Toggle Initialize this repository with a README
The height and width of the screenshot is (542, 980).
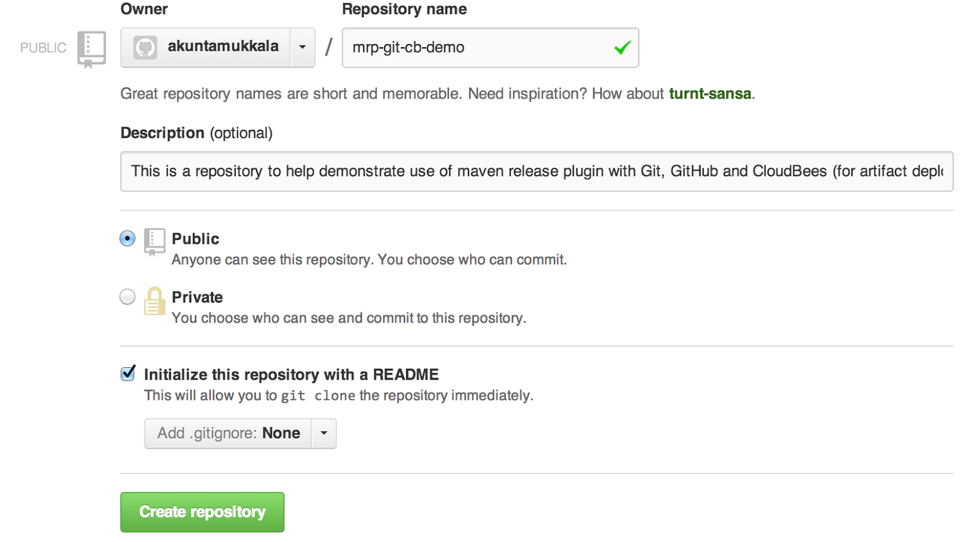pos(128,374)
